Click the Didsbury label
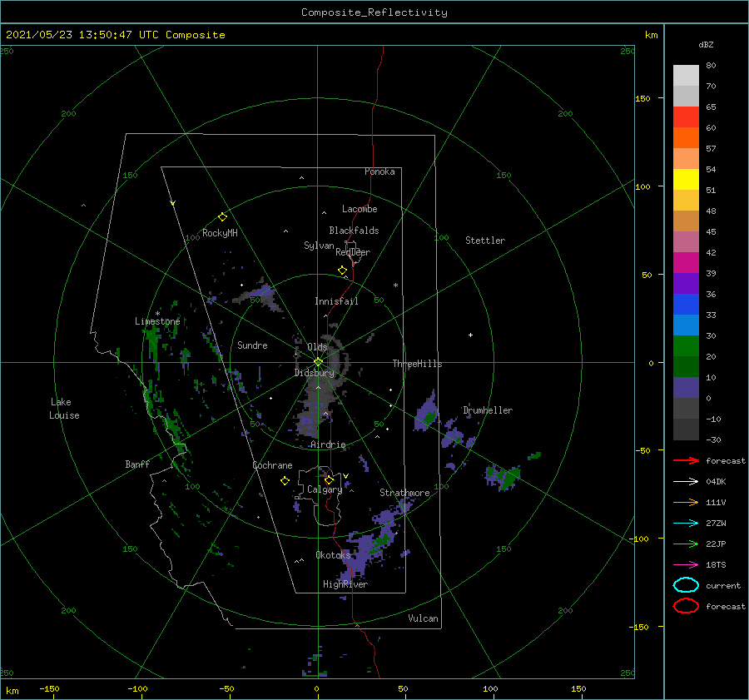 pos(314,373)
